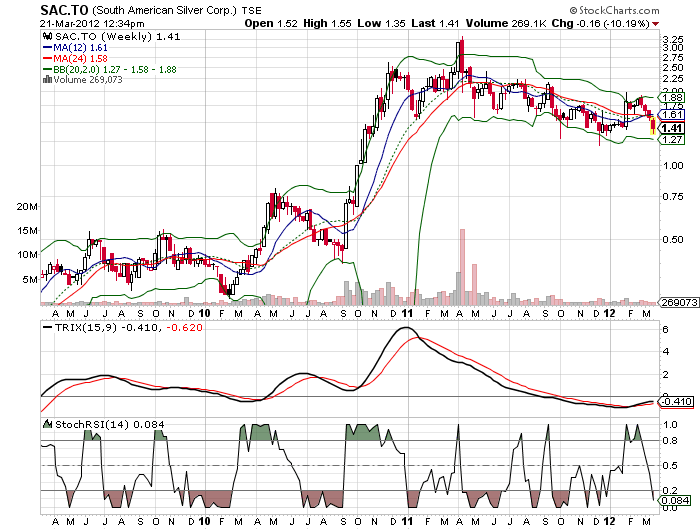Screen dimensions: 700x530
Task: Click the volume bars icon in legend
Action: point(47,79)
